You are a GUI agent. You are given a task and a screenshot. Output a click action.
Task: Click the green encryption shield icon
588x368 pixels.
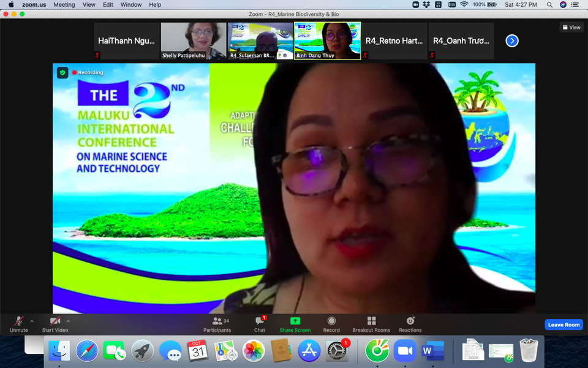(62, 73)
